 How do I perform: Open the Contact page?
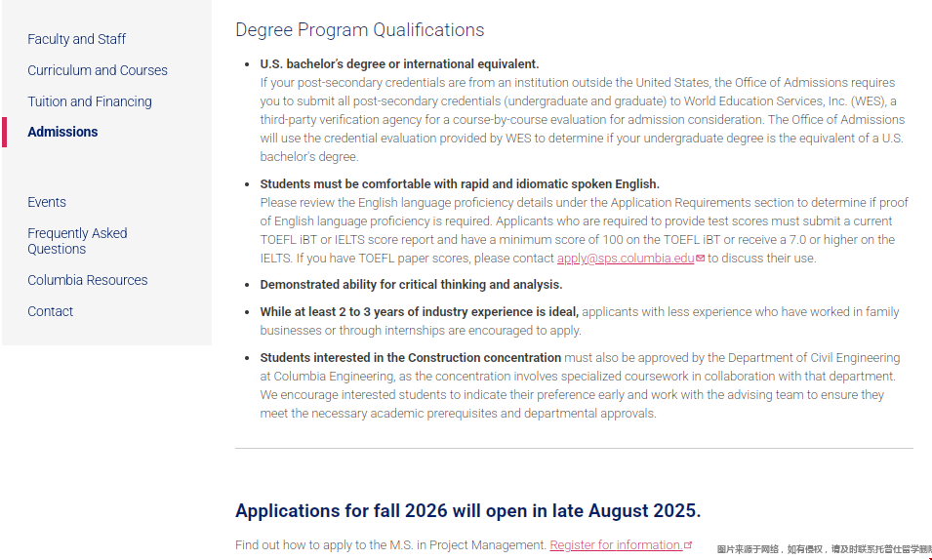pyautogui.click(x=51, y=311)
